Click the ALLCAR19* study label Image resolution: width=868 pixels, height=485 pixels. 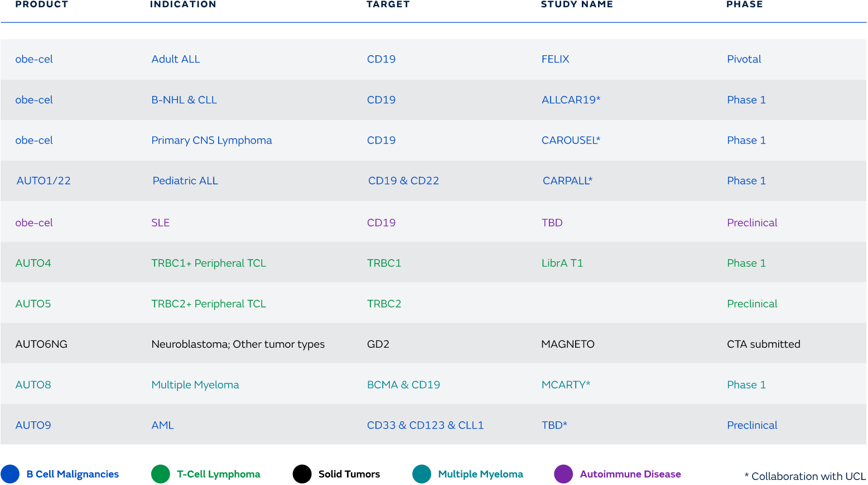click(571, 99)
